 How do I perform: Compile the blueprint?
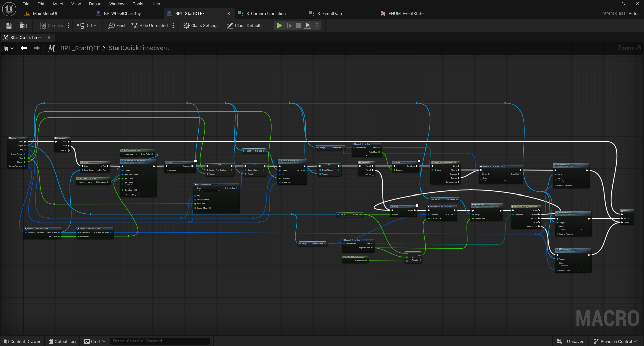point(51,26)
